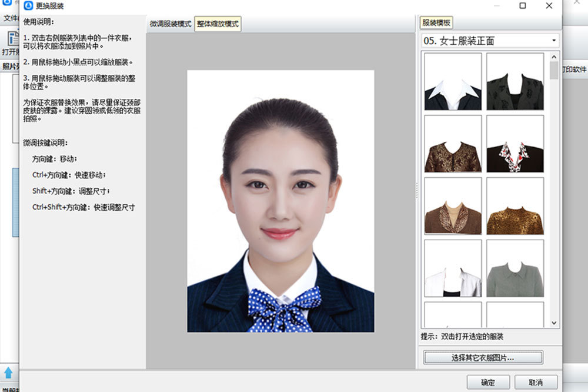The width and height of the screenshot is (588, 392).
Task: Switch to 整体缩放模式 tab
Action: (x=218, y=24)
